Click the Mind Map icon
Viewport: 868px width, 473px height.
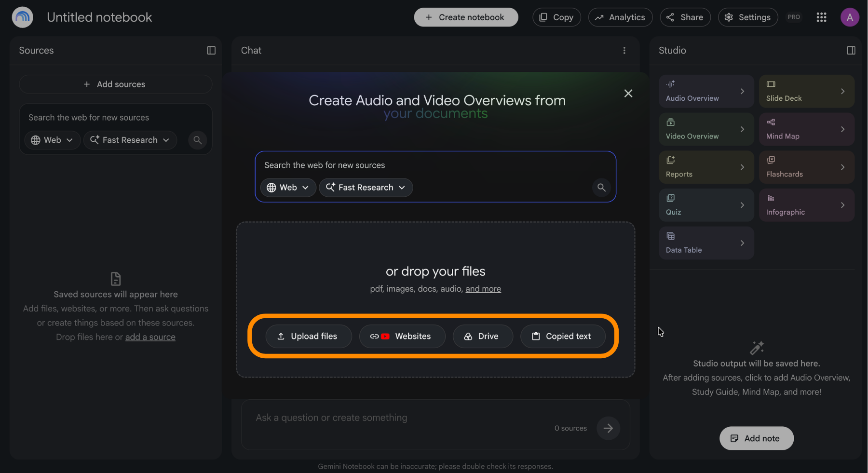click(x=771, y=122)
